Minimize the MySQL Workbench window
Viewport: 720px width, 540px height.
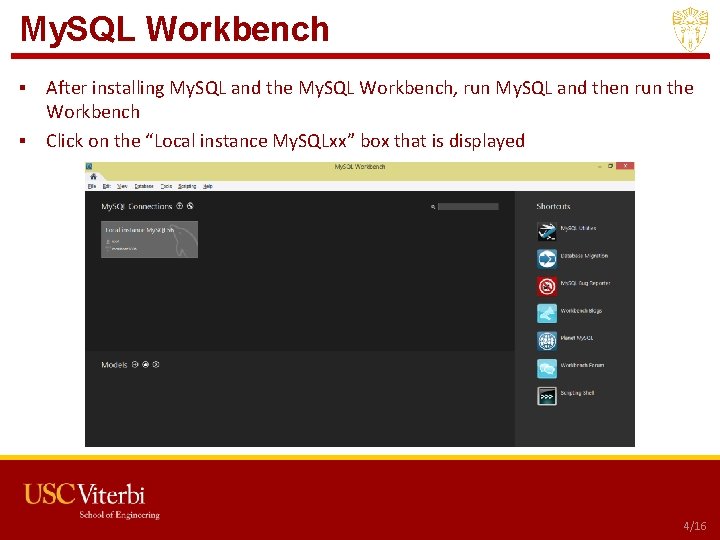click(x=599, y=167)
